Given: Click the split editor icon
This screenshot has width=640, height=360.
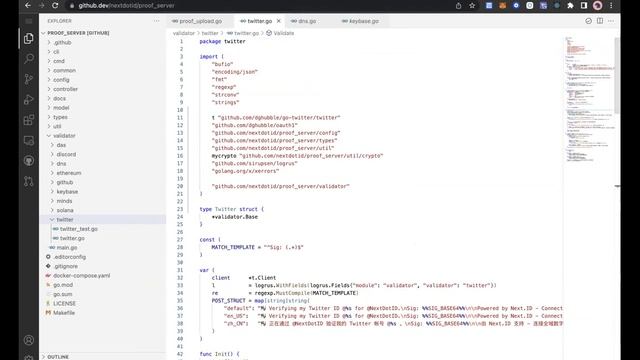Looking at the screenshot, I should (600, 21).
